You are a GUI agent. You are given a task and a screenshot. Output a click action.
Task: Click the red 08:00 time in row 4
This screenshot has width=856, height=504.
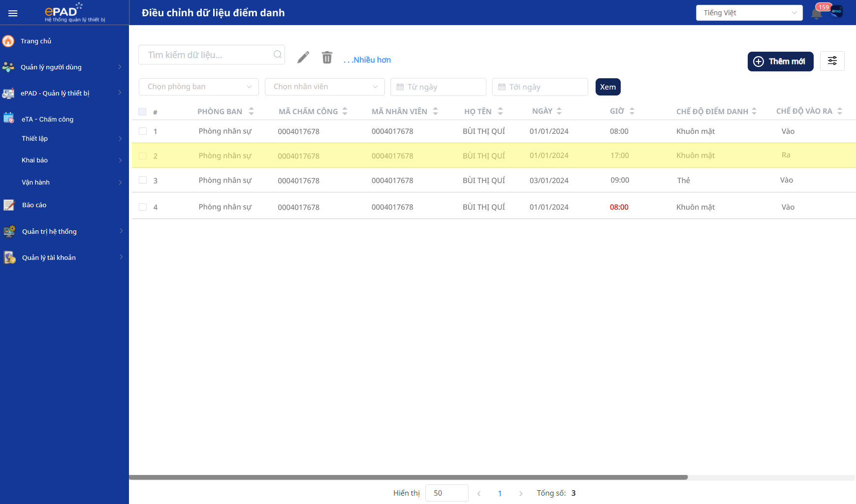click(x=619, y=207)
